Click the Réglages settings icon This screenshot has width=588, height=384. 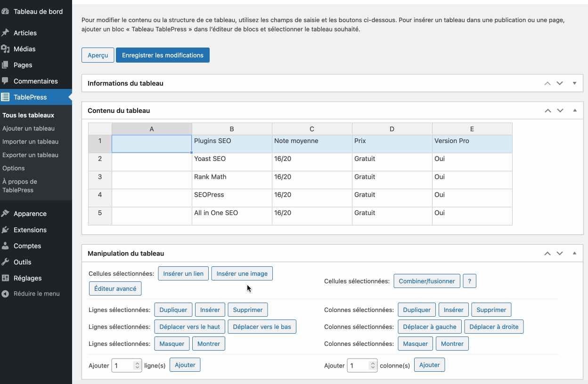pos(5,278)
